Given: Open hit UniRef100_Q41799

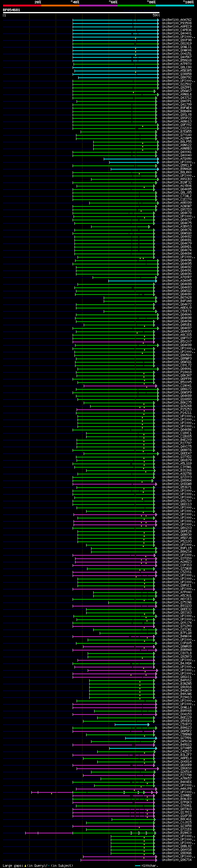Looking at the screenshot, I should (x=177, y=104).
